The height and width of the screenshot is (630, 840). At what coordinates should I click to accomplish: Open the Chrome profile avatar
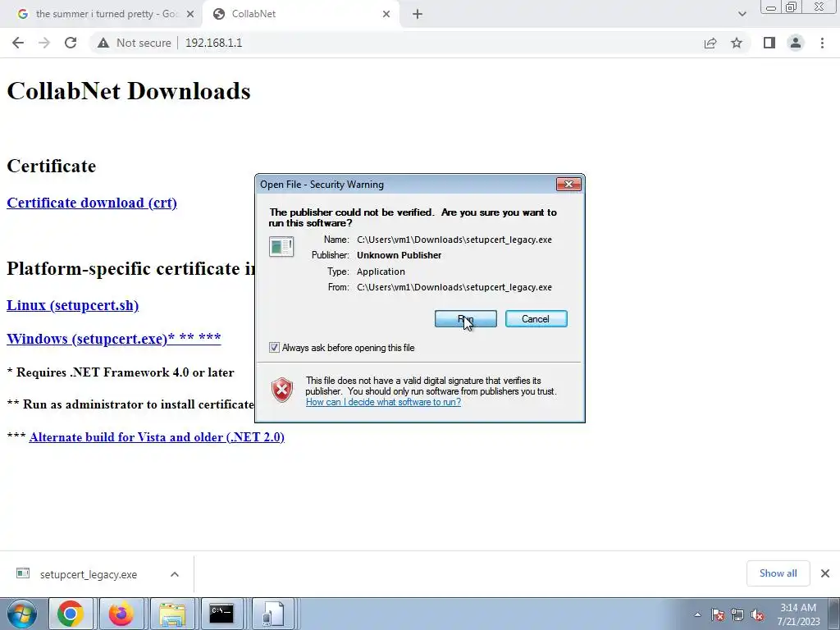coord(796,43)
